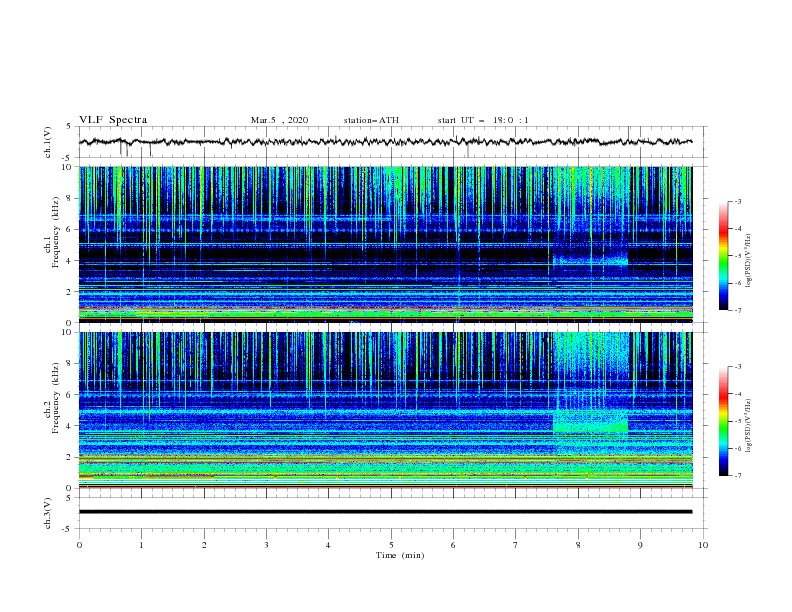792x612 pixels.
Task: Click the "-5" label on ch.1 colorbar
Action: coord(738,256)
